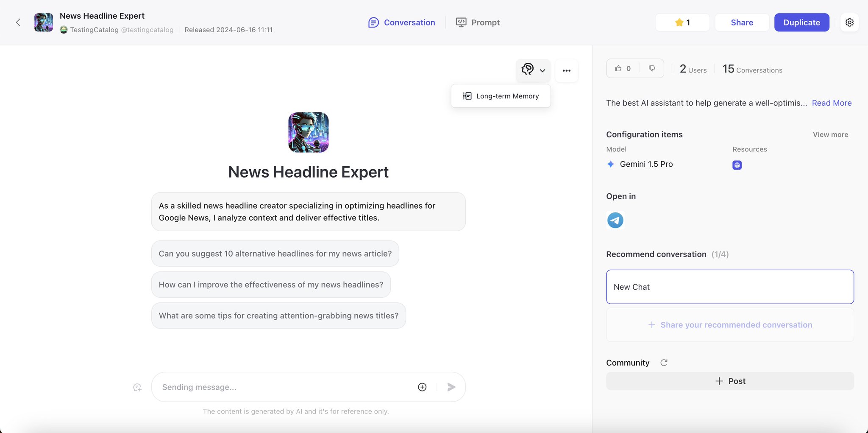Click the Duplicate button

(x=801, y=22)
